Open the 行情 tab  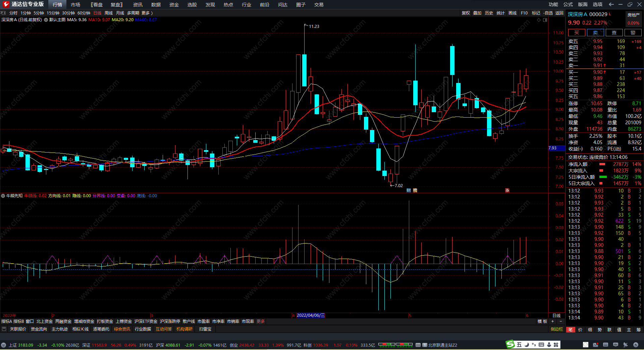pyautogui.click(x=57, y=5)
